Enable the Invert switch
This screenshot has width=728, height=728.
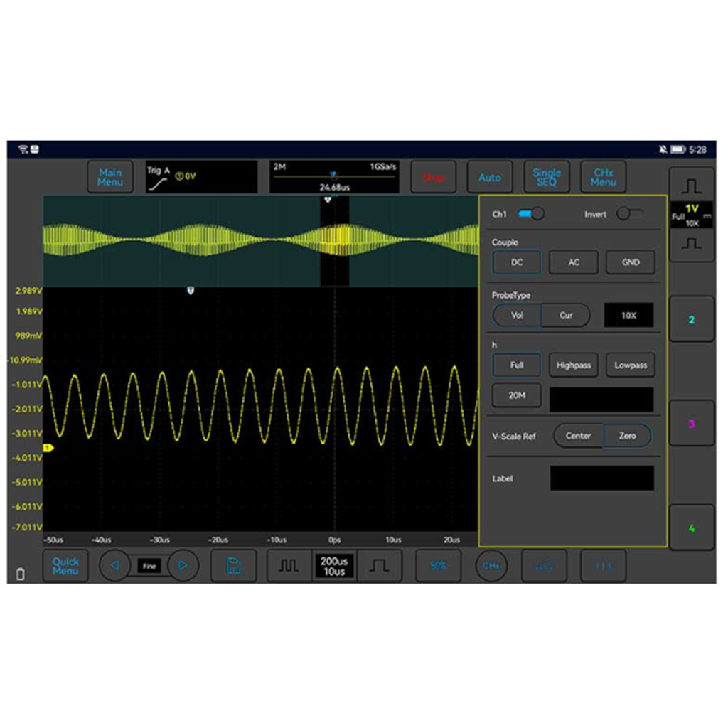(630, 213)
